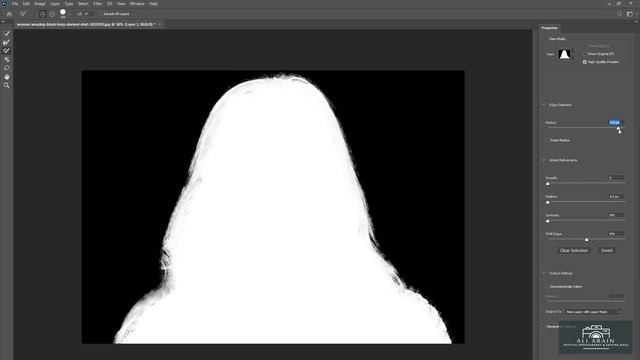Enable Decontaminate Colors checkbox

pyautogui.click(x=547, y=287)
